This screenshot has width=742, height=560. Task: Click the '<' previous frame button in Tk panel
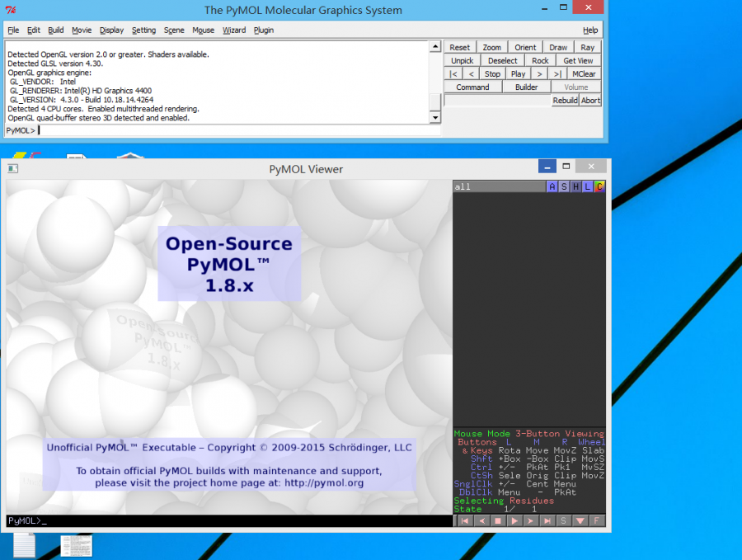click(472, 74)
